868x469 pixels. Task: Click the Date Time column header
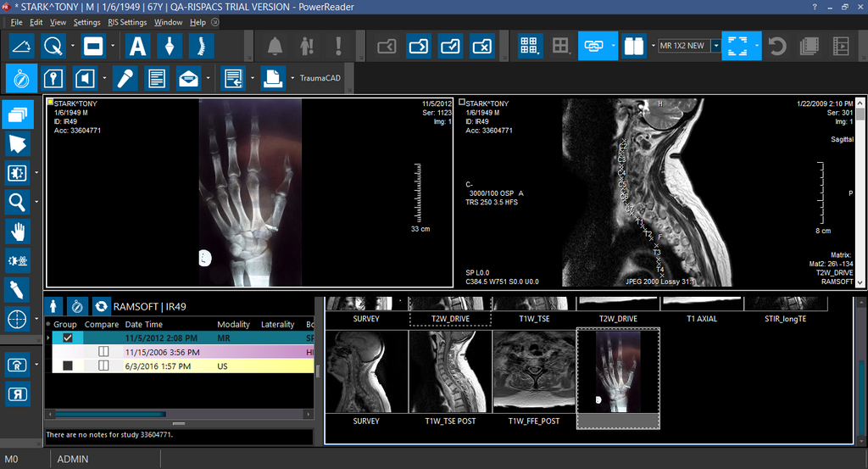click(144, 324)
